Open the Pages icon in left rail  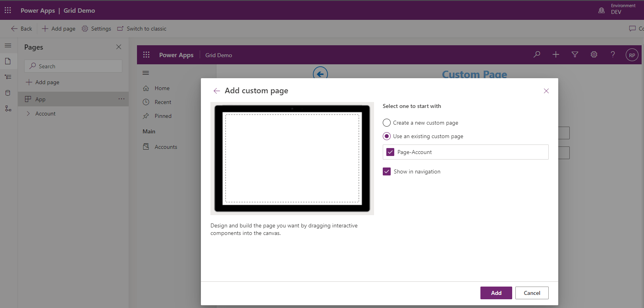click(x=8, y=61)
